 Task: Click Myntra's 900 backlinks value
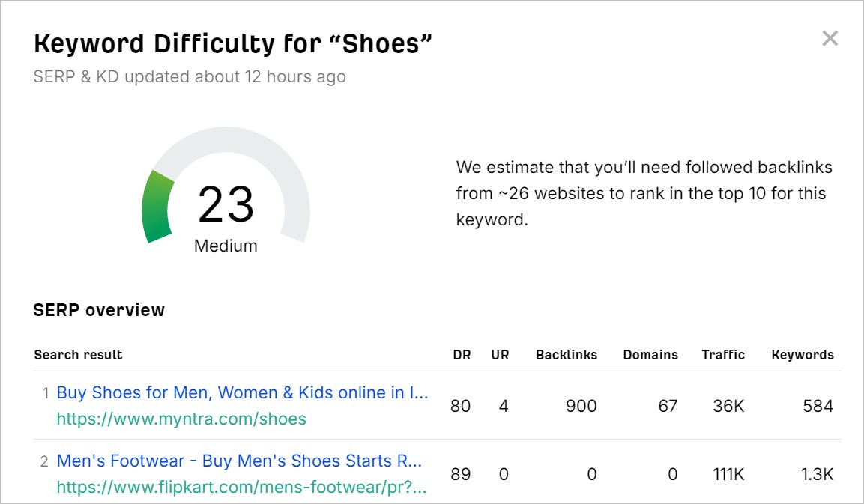coord(581,406)
